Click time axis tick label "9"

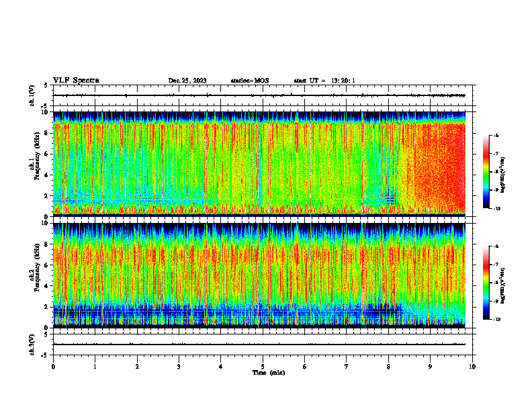coord(430,367)
